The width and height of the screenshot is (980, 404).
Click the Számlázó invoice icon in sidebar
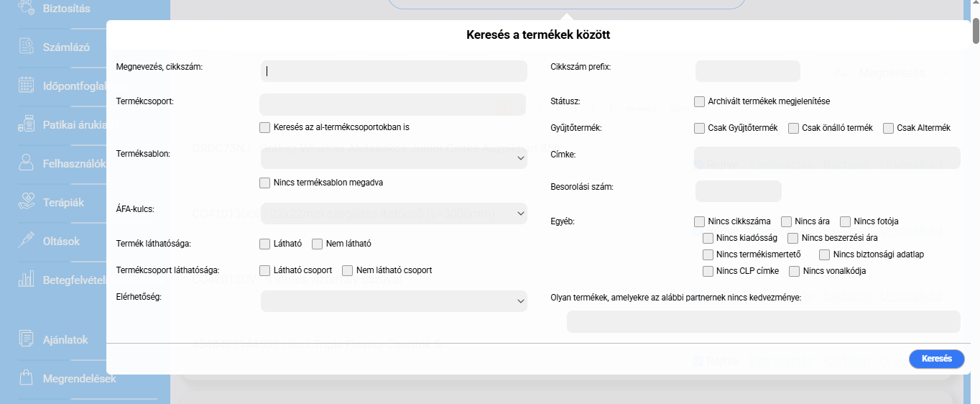point(27,47)
